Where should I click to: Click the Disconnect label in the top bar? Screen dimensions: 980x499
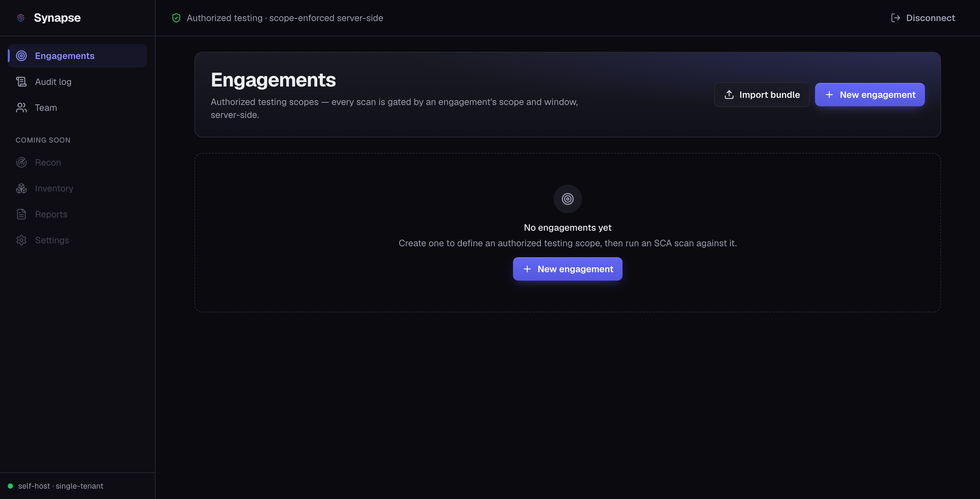pos(930,18)
